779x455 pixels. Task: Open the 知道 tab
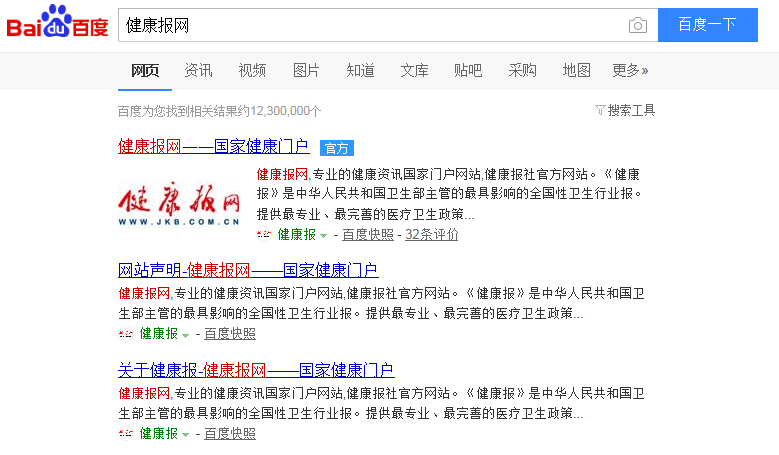pos(360,71)
